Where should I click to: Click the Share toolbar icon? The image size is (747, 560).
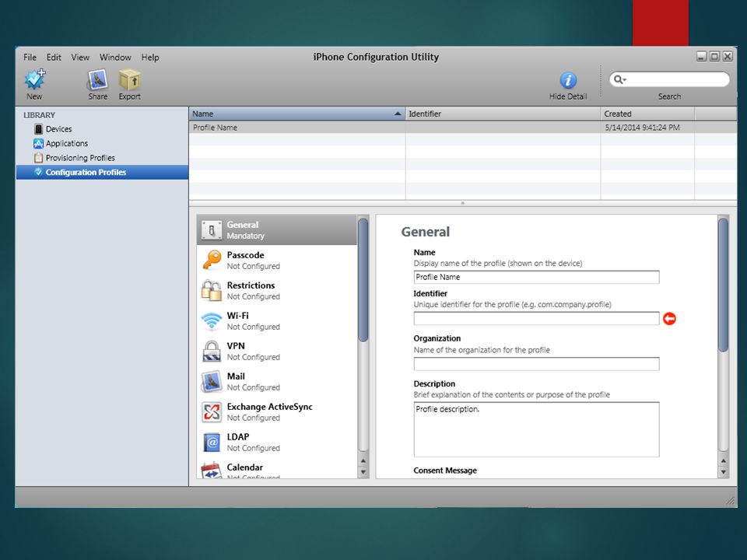click(97, 79)
